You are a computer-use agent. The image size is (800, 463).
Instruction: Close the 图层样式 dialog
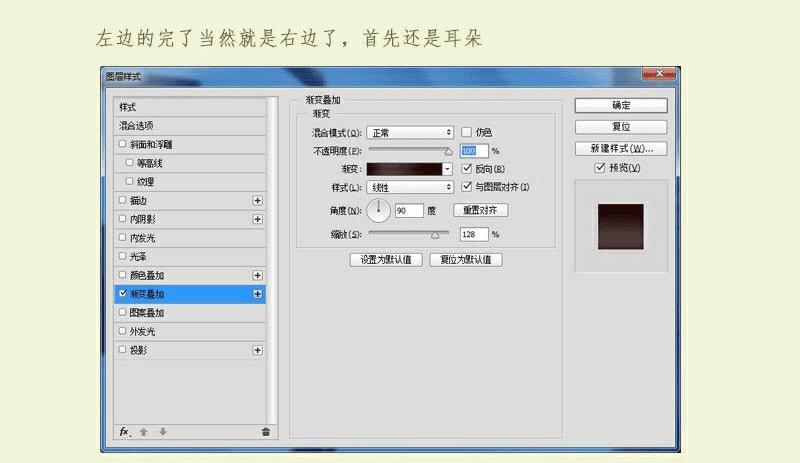click(x=659, y=74)
